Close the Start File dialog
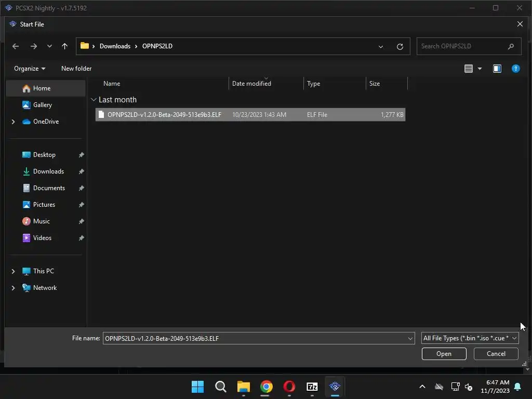Image resolution: width=532 pixels, height=399 pixels. click(520, 24)
